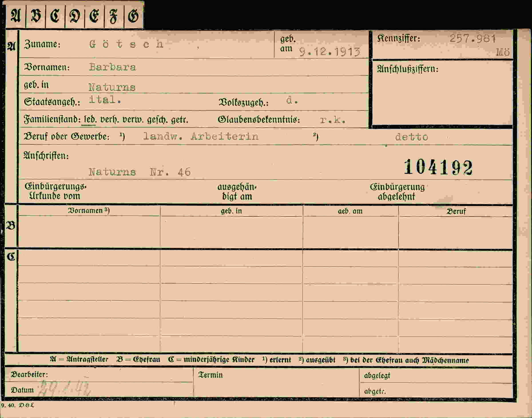The height and width of the screenshot is (418, 532).
Task: Select the 'Zuname:' label
Action: pyautogui.click(x=42, y=44)
